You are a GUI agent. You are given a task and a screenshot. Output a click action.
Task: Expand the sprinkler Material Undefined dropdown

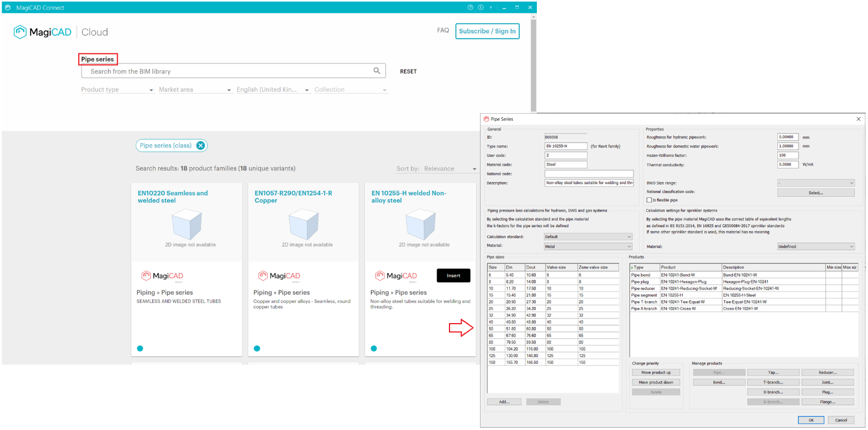point(816,247)
